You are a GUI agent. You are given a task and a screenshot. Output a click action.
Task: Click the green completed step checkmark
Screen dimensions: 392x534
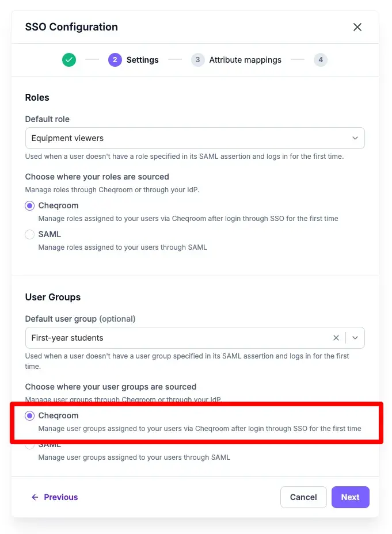(69, 60)
